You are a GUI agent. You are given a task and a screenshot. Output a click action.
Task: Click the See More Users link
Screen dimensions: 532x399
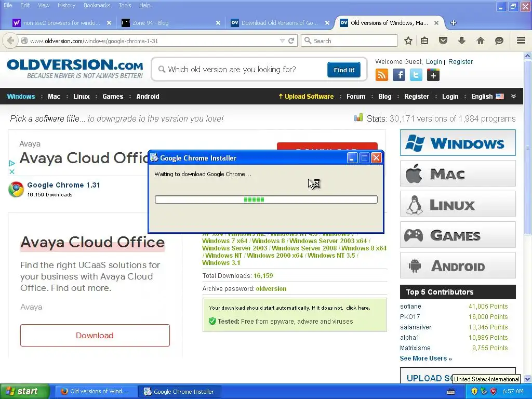[426, 358]
